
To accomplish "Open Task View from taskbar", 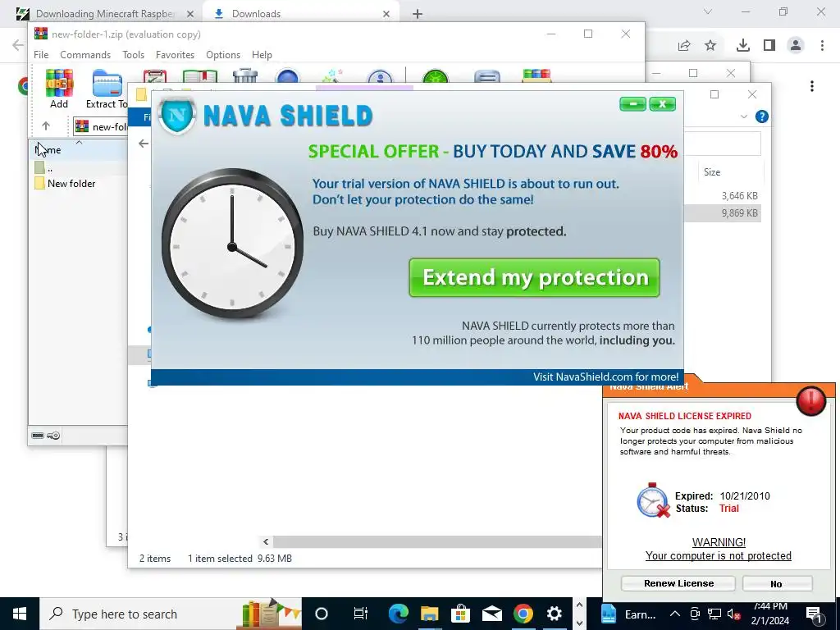I will click(361, 614).
